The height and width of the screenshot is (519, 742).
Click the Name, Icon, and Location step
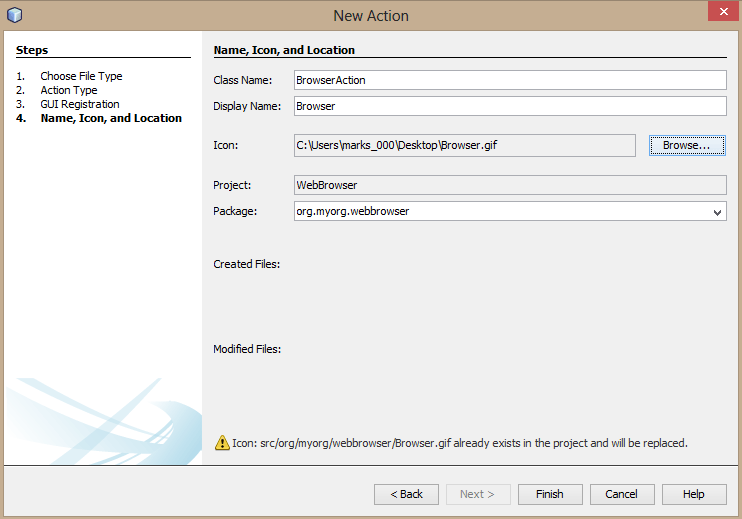pos(111,118)
